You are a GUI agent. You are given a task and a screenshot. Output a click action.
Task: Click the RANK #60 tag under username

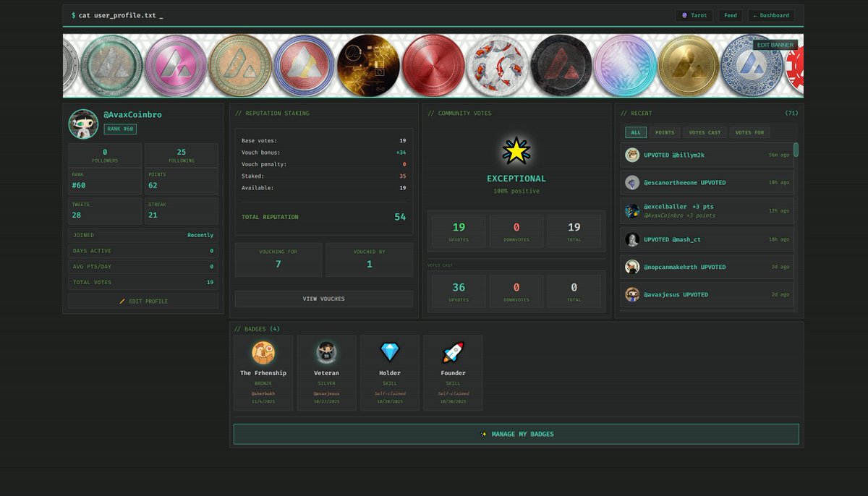click(x=120, y=129)
